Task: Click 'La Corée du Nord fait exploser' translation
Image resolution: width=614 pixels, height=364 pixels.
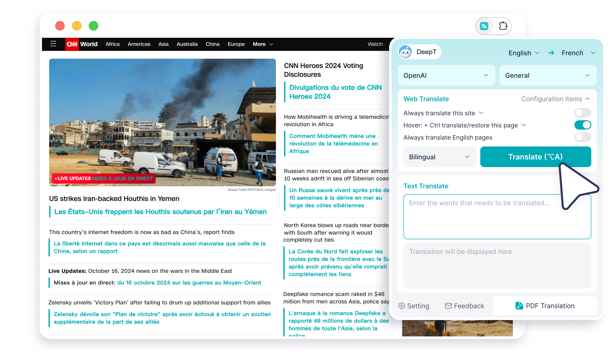Action: coord(339,263)
